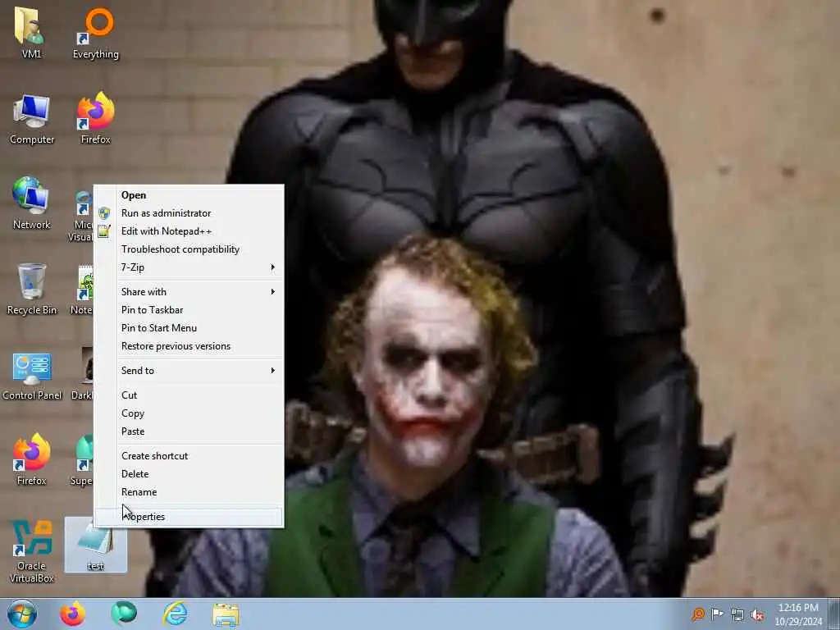Open the Action Center flag icon
This screenshot has height=630, width=840.
[x=717, y=614]
